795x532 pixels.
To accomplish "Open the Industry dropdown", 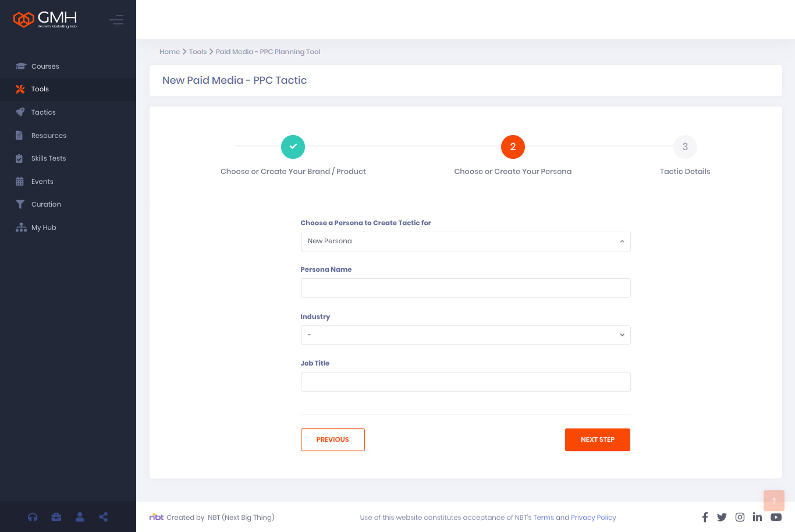I will point(466,335).
